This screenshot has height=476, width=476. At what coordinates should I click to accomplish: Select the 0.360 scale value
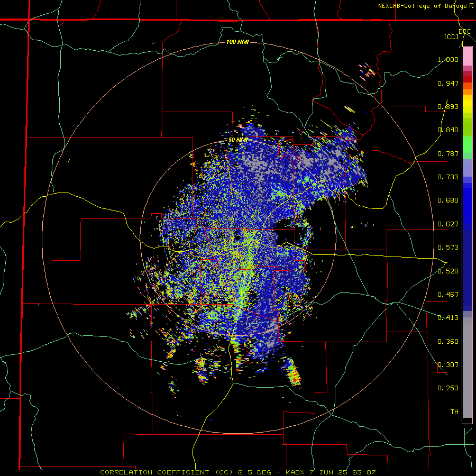448,341
